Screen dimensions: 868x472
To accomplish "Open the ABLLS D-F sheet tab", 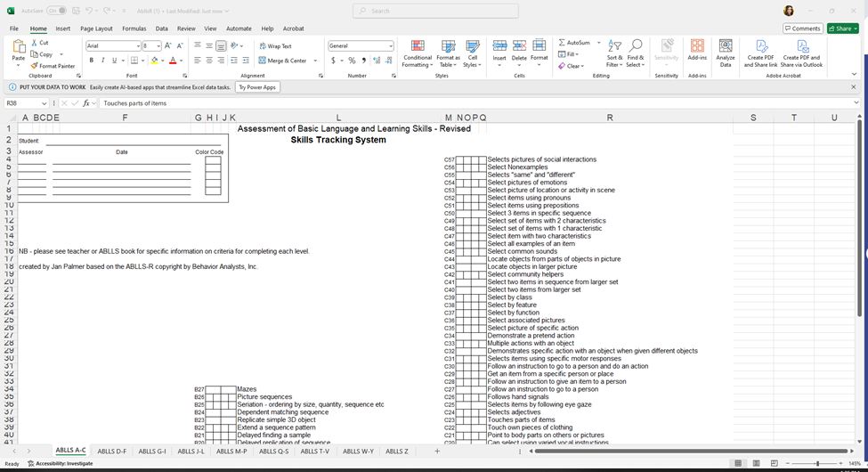I will pyautogui.click(x=112, y=452).
